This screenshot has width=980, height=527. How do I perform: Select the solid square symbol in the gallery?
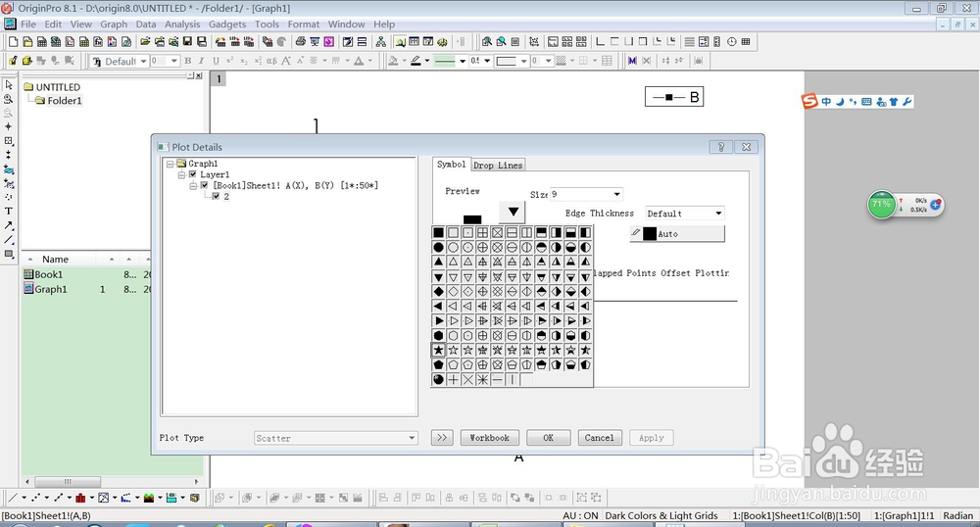[438, 232]
